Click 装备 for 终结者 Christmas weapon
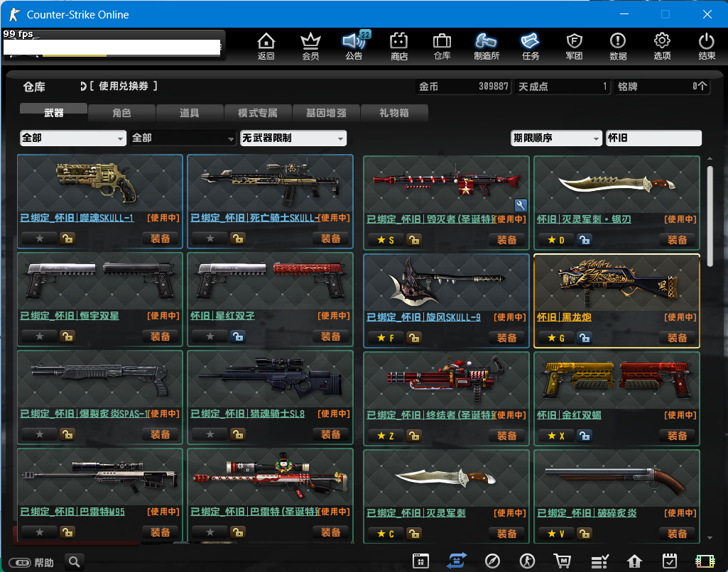This screenshot has width=728, height=572. pos(507,436)
